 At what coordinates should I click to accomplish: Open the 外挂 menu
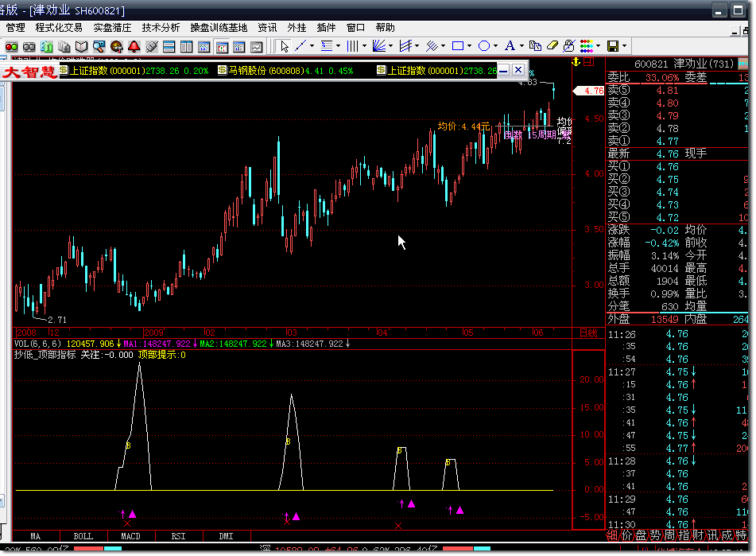tap(297, 28)
